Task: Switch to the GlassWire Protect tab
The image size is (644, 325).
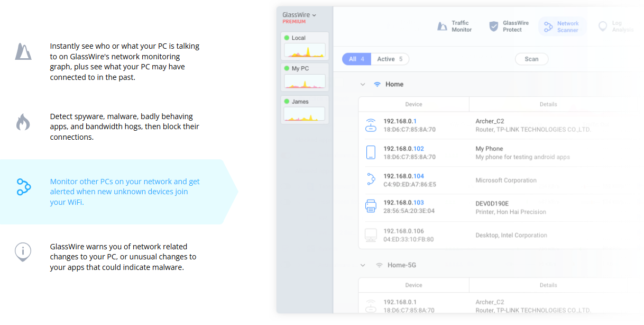Action: pos(509,26)
